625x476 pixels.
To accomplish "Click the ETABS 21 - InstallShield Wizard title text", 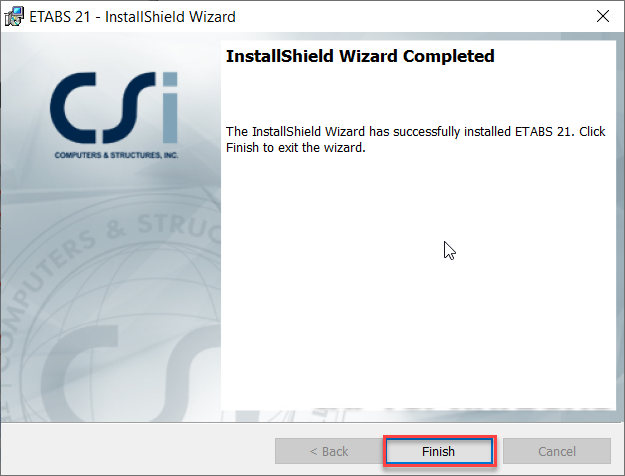I will [x=132, y=17].
